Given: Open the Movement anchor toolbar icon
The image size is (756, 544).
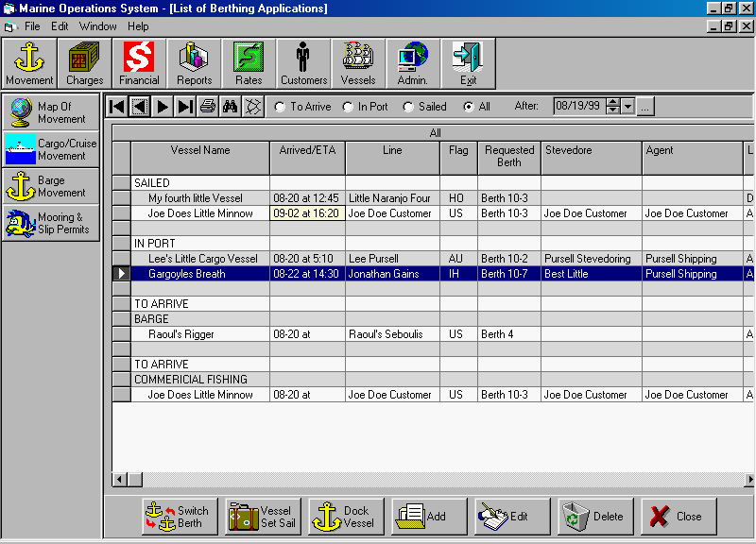Looking at the screenshot, I should (x=29, y=63).
